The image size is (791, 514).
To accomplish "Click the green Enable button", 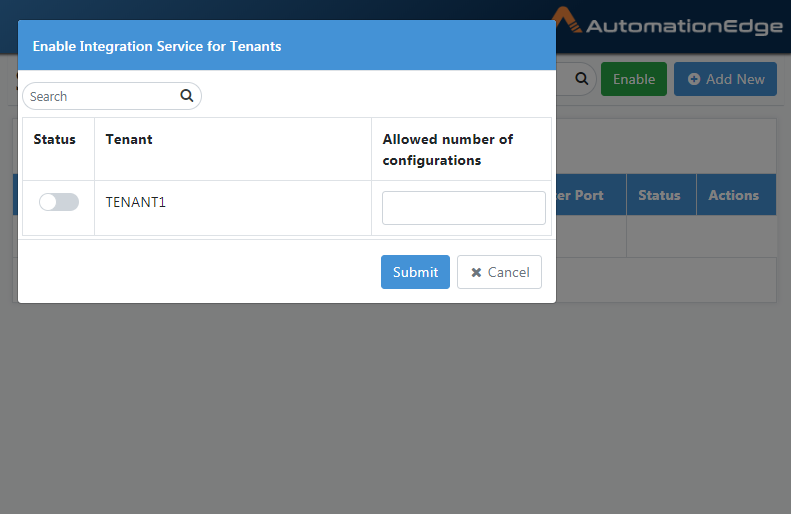I will pos(634,79).
